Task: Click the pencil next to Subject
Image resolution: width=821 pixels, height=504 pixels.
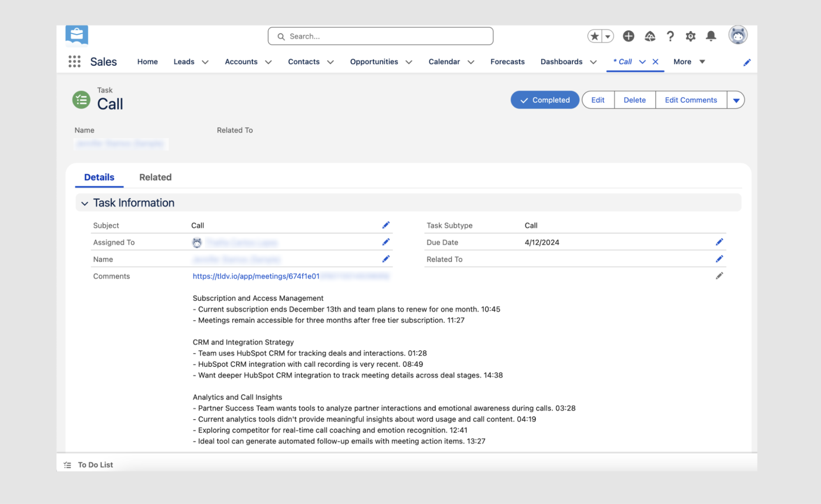Action: [x=386, y=225]
